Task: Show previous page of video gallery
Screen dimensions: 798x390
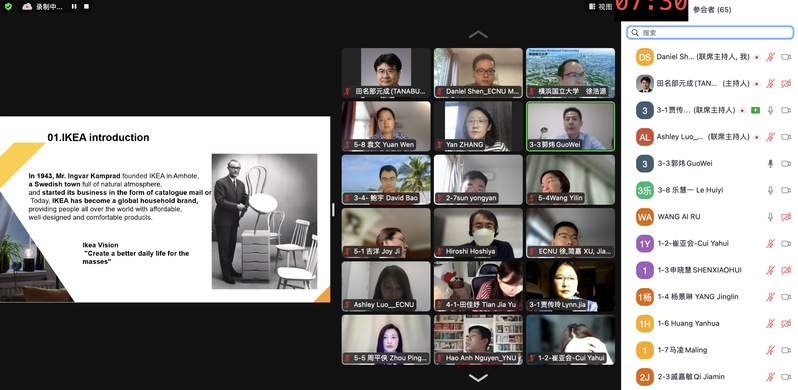Action: coord(478,35)
